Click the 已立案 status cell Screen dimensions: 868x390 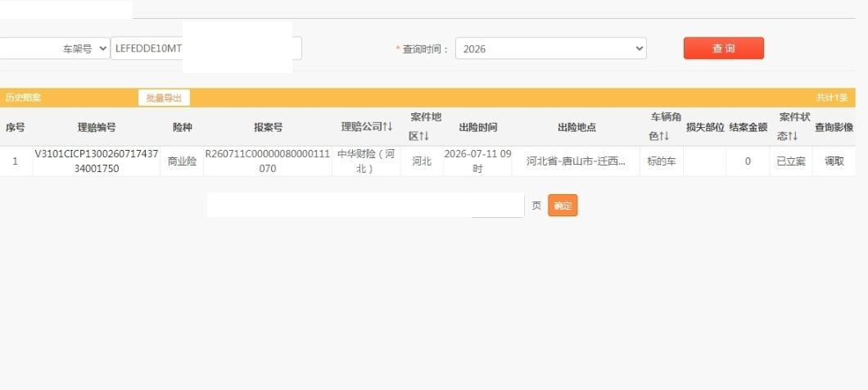(791, 161)
